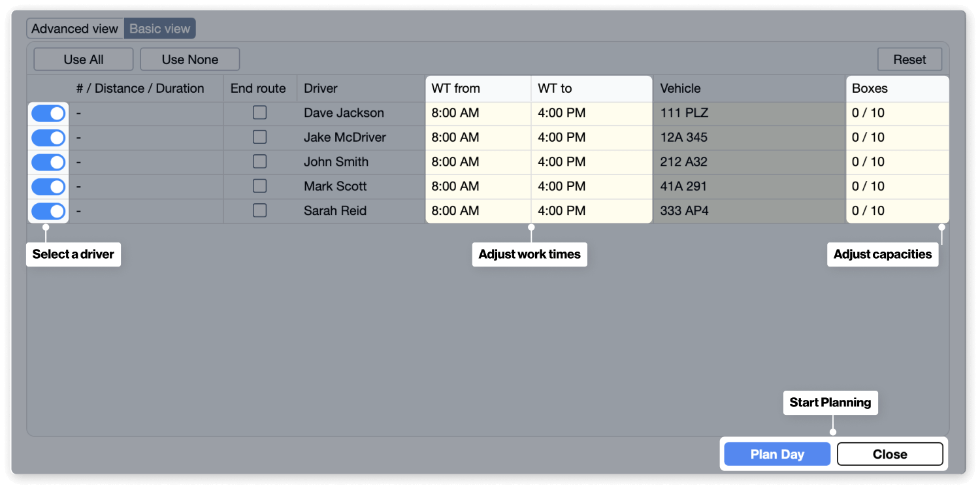
Task: Disable the Jake McDriver driver toggle
Action: [x=48, y=138]
